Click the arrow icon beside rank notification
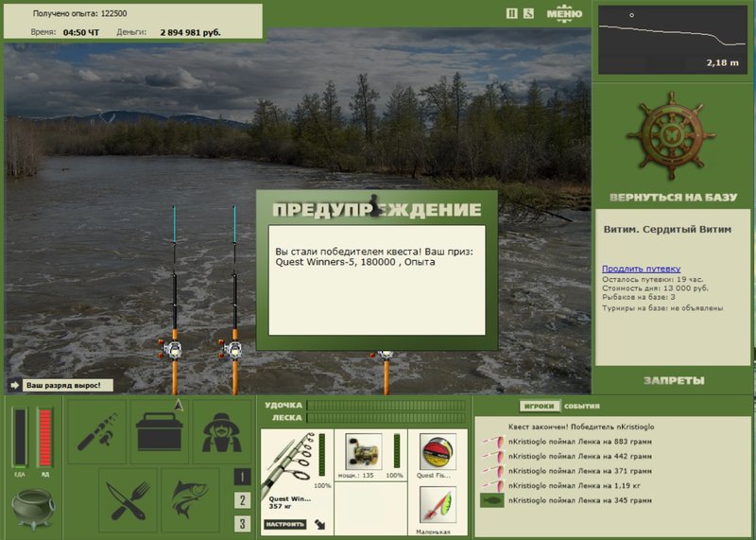Viewport: 756px width, 540px height. click(x=14, y=385)
